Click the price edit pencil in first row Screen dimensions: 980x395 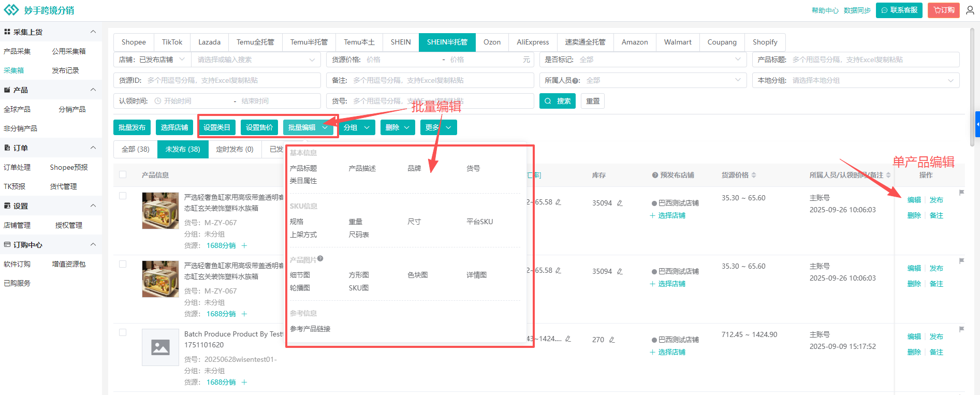[558, 202]
